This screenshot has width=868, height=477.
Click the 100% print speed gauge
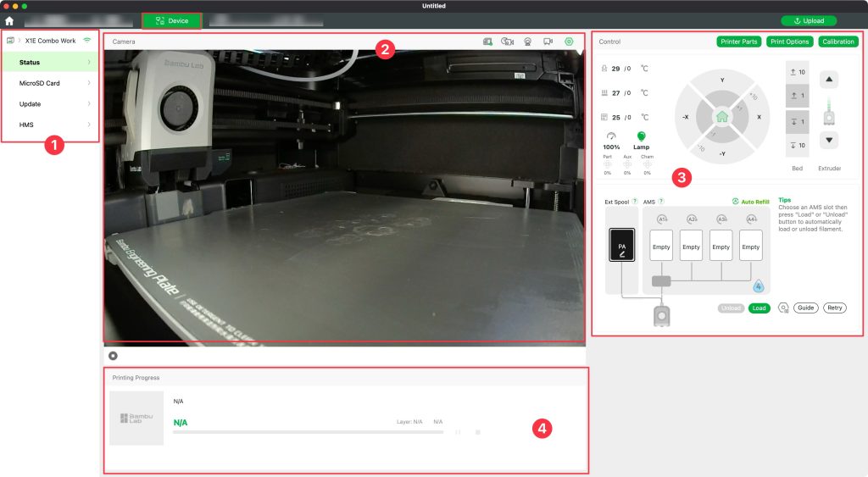coord(611,136)
